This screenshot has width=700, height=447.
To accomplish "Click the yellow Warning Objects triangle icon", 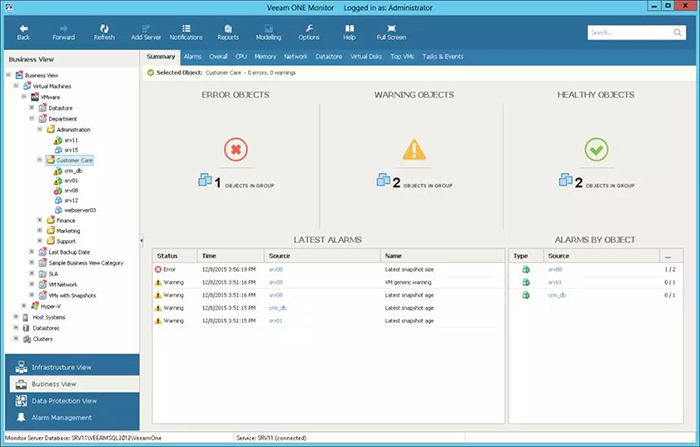I will [415, 149].
